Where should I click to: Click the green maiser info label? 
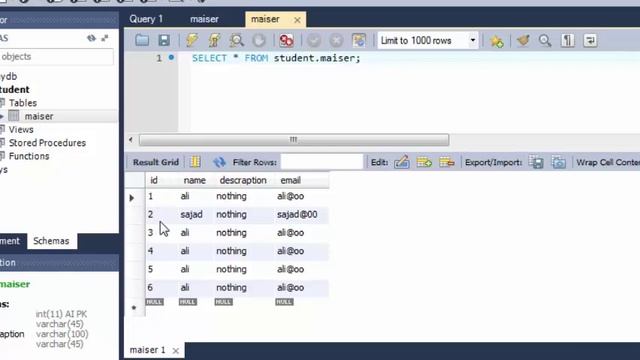pyautogui.click(x=15, y=284)
